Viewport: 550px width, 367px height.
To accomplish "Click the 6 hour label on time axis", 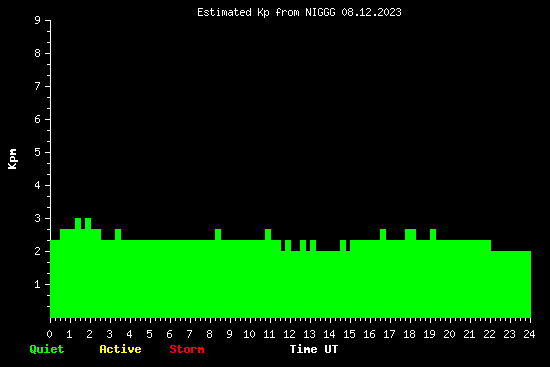I will click(169, 334).
